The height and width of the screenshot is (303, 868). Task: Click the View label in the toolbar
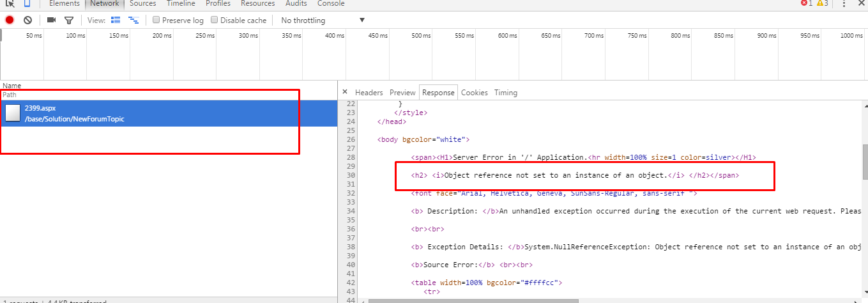click(x=96, y=20)
